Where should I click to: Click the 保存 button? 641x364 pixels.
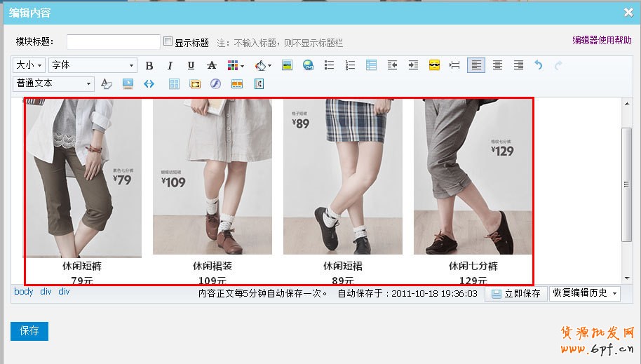29,331
